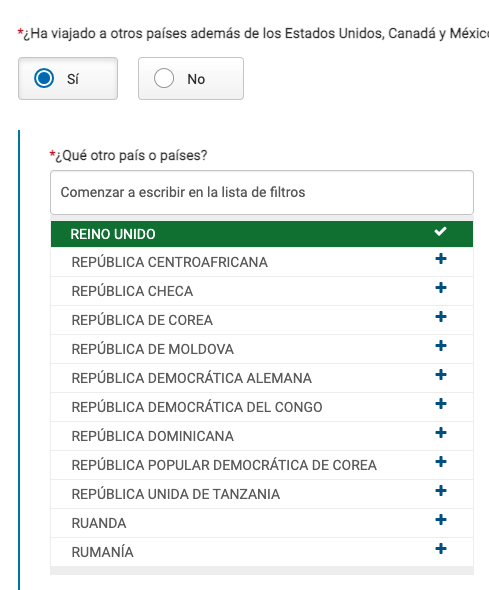This screenshot has width=489, height=590.
Task: Select the RUMANÍA list entry
Action: (262, 552)
